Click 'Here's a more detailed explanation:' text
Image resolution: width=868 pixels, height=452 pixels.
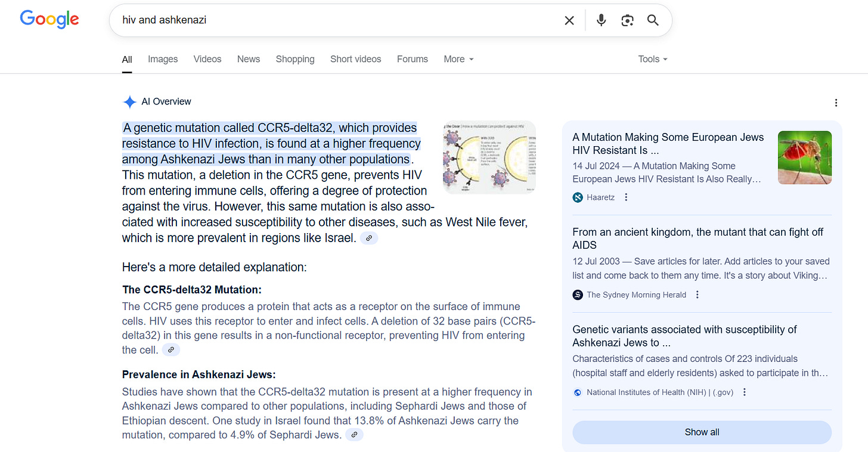[214, 267]
